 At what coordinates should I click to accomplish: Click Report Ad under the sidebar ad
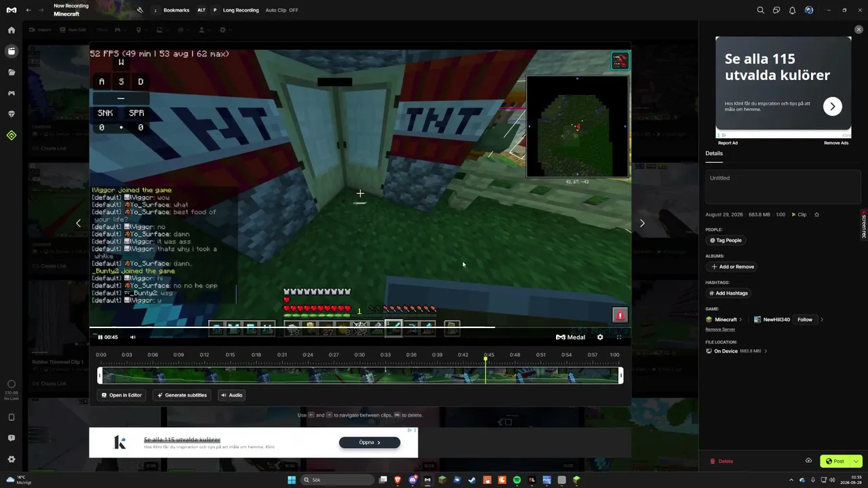tap(728, 143)
